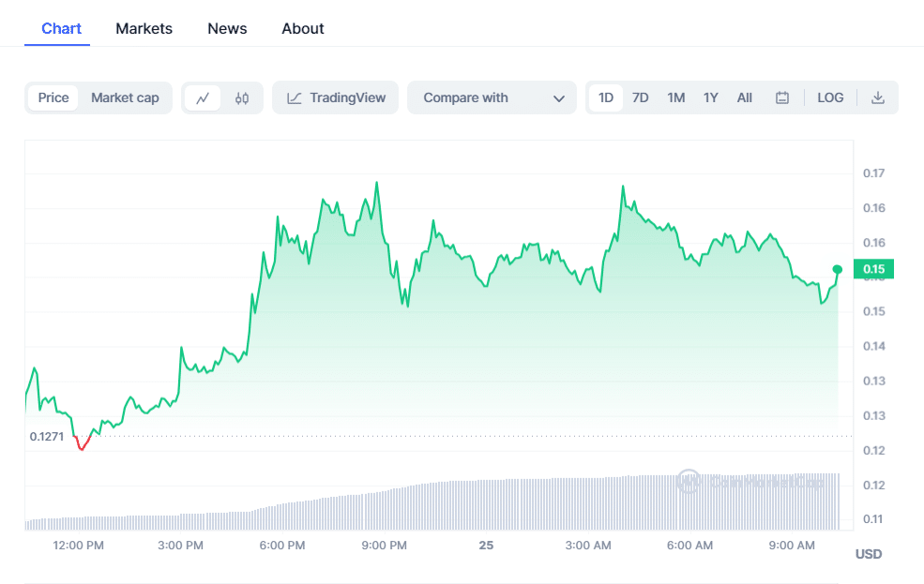Open the About tab

click(303, 28)
